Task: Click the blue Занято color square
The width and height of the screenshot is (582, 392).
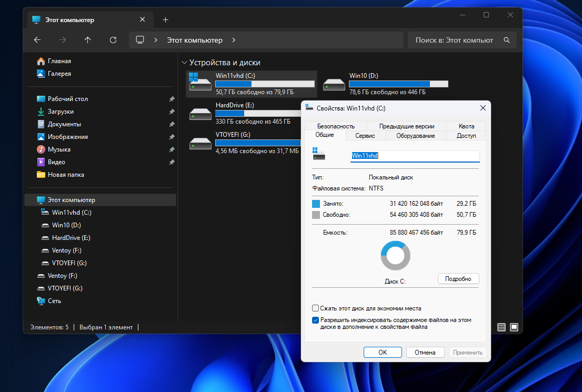Action: click(x=316, y=204)
